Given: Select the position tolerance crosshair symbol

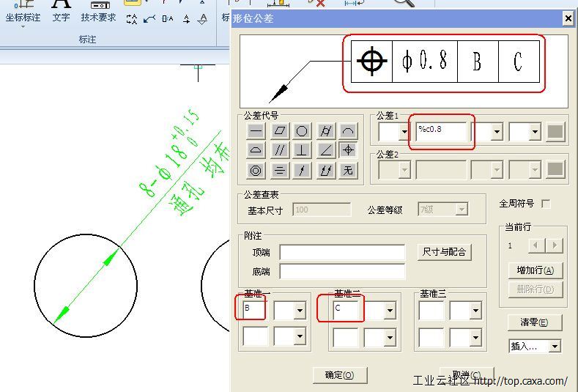Looking at the screenshot, I should click(348, 150).
